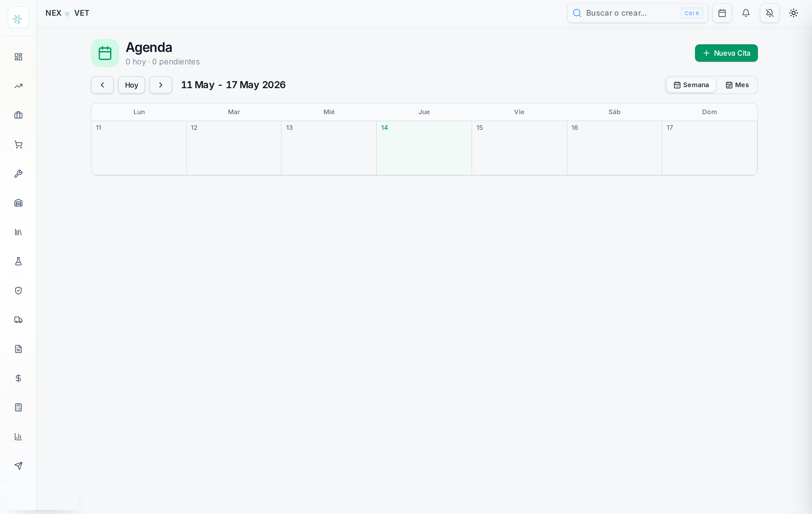This screenshot has height=514, width=812.
Task: Toggle the muted notifications bell icon
Action: pyautogui.click(x=770, y=13)
